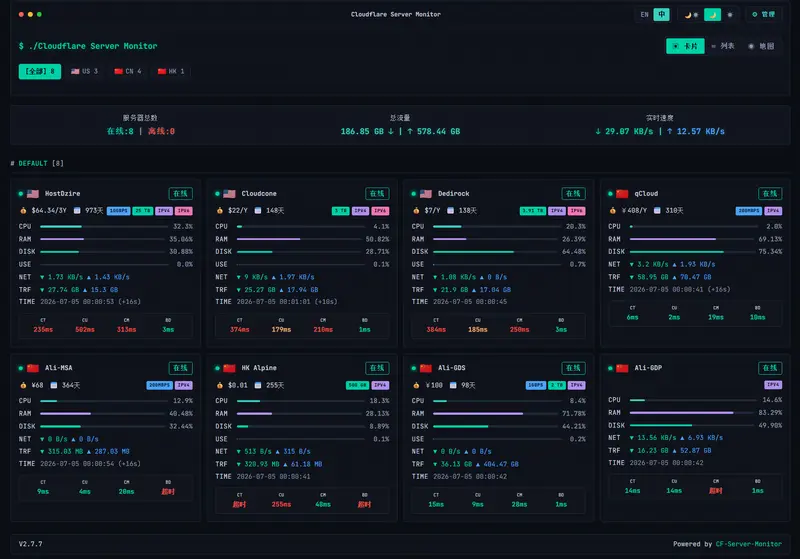This screenshot has width=800, height=559.
Task: Click the HK Alpine server name
Action: click(x=259, y=368)
